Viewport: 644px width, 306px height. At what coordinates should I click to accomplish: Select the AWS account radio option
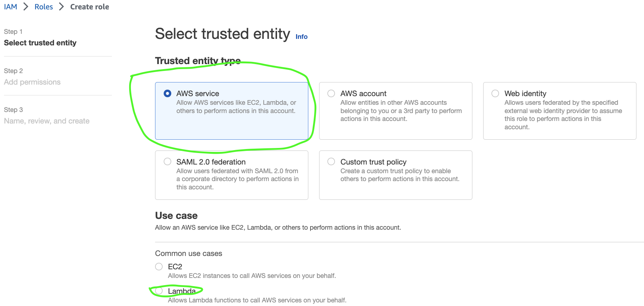[x=331, y=94]
